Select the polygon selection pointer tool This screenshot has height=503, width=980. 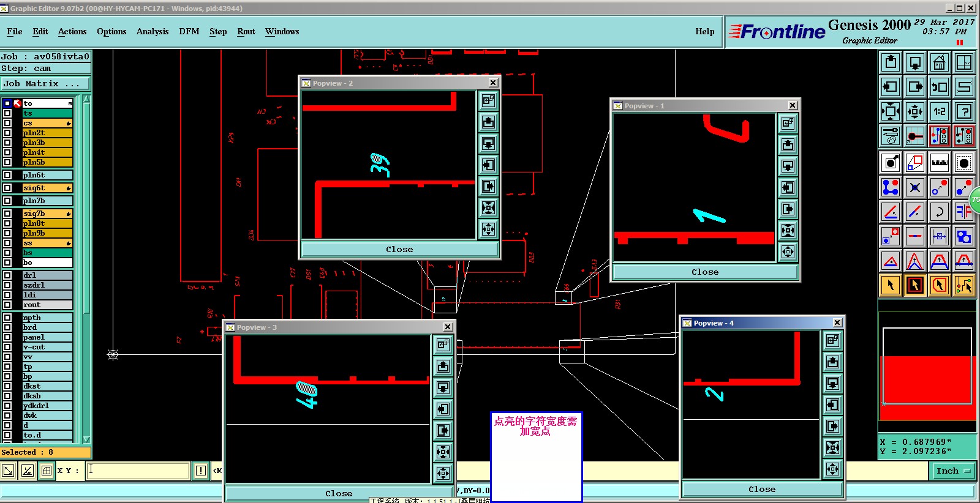940,285
